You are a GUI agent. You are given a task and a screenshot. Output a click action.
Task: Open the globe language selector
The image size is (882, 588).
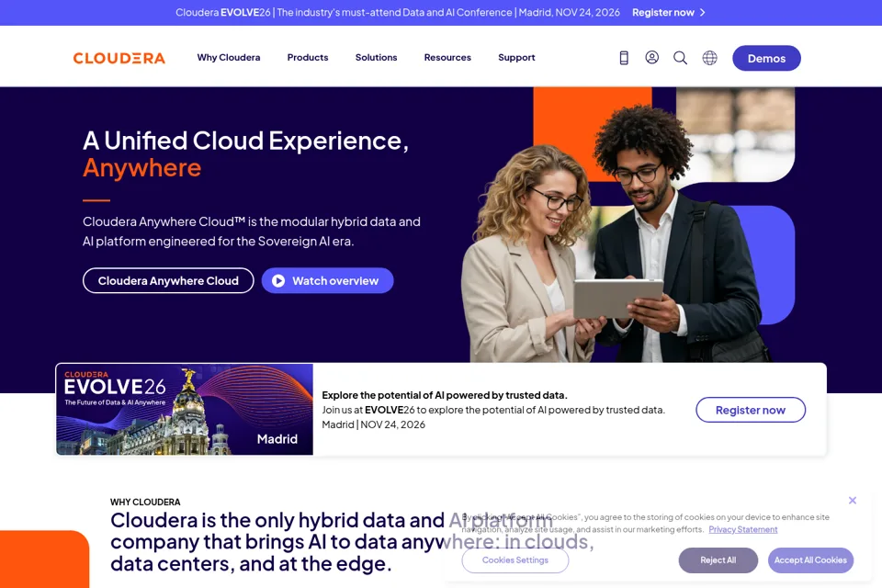(x=710, y=57)
